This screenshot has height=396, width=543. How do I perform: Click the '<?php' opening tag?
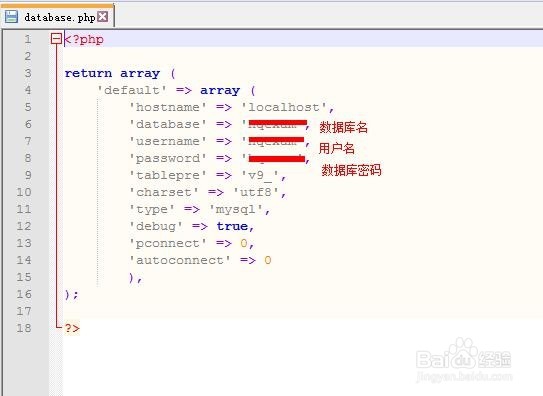(x=84, y=39)
